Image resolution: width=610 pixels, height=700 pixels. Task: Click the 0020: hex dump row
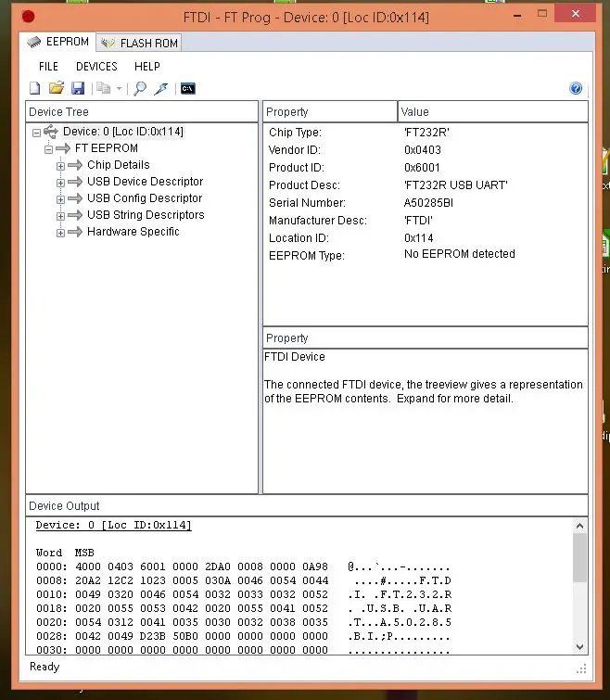[x=244, y=622]
